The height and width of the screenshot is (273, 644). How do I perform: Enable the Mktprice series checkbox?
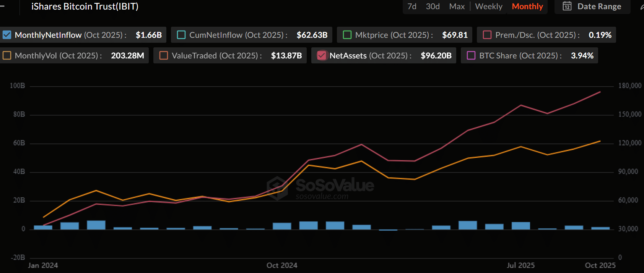pyautogui.click(x=347, y=35)
